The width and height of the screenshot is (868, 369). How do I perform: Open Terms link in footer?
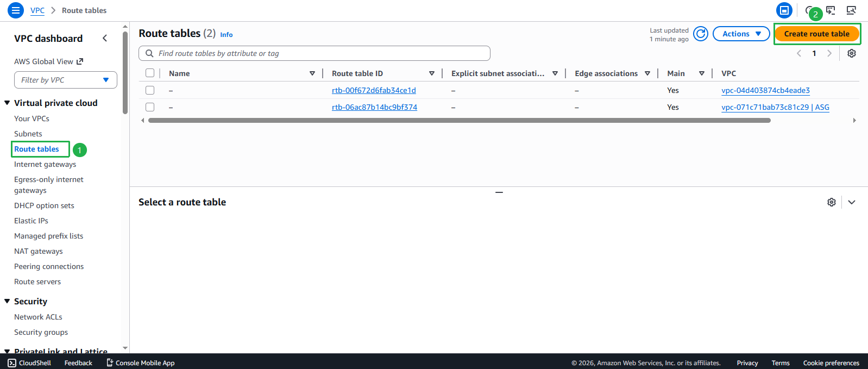pyautogui.click(x=781, y=362)
